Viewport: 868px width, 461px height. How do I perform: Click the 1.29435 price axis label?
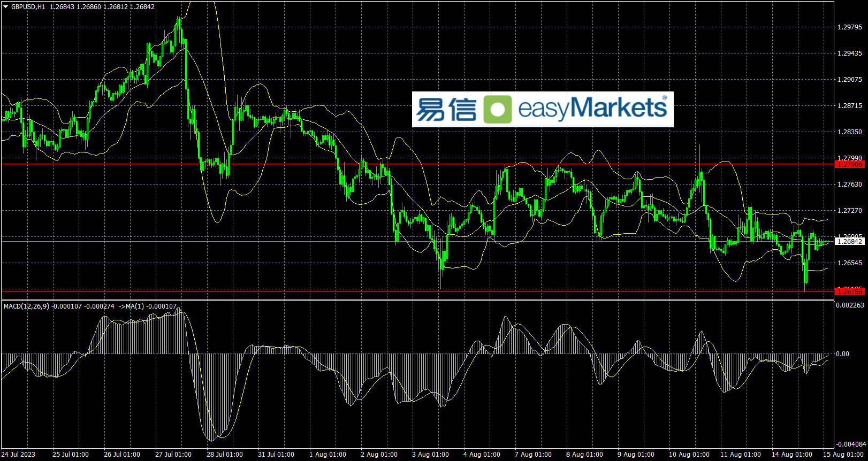850,53
